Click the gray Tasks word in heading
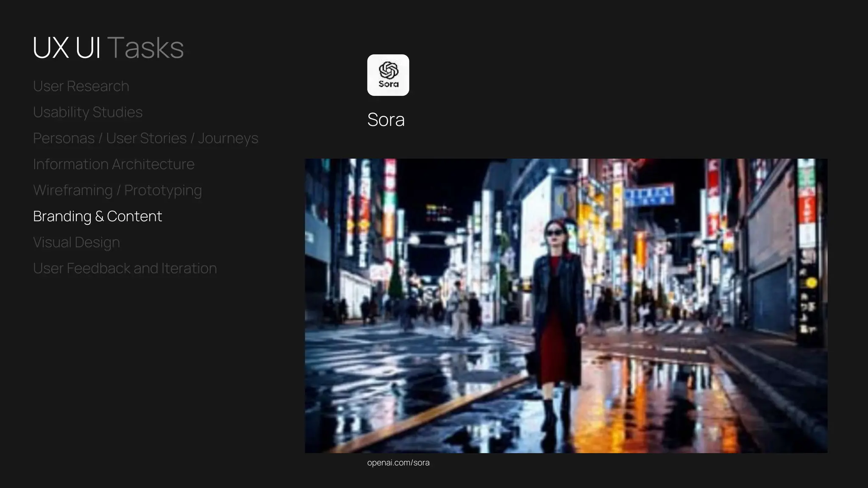Viewport: 868px width, 488px height. (145, 47)
